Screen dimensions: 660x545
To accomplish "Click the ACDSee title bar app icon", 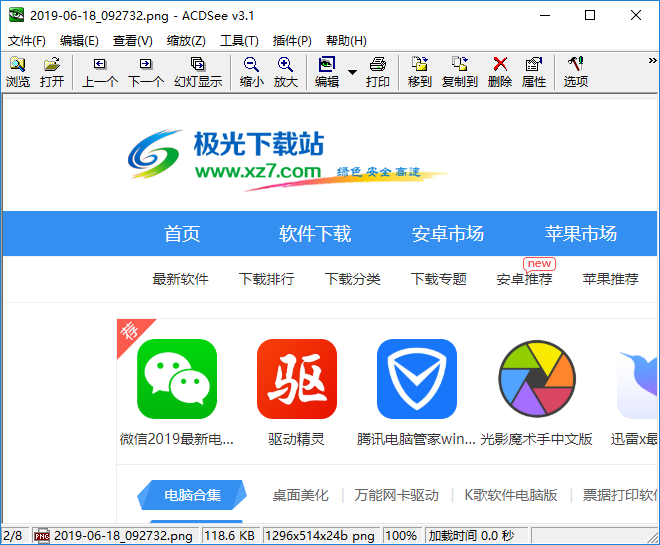I will pyautogui.click(x=16, y=15).
